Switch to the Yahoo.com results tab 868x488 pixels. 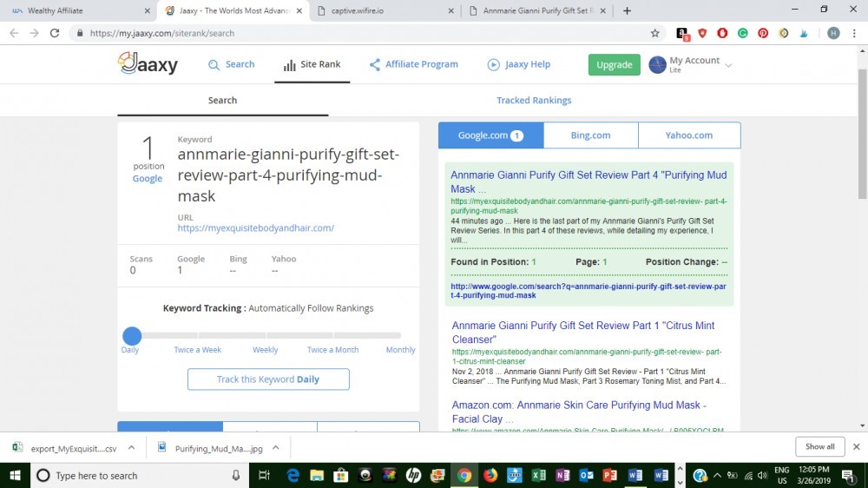pyautogui.click(x=689, y=135)
